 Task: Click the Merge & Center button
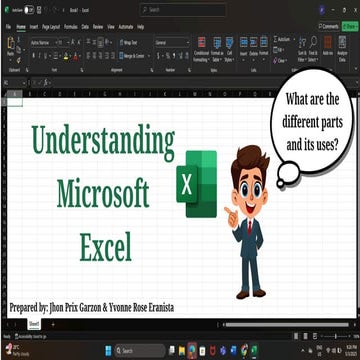pyautogui.click(x=132, y=56)
